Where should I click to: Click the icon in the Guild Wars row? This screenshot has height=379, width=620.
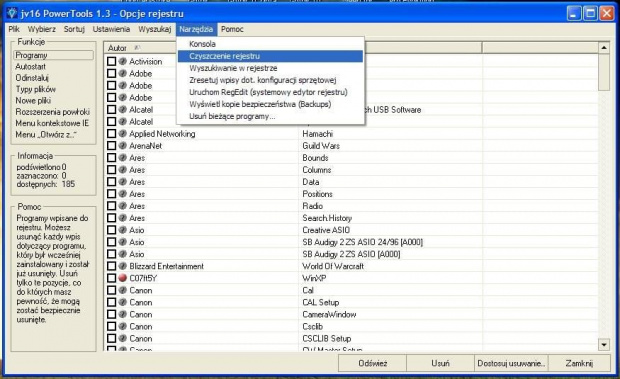tap(123, 145)
